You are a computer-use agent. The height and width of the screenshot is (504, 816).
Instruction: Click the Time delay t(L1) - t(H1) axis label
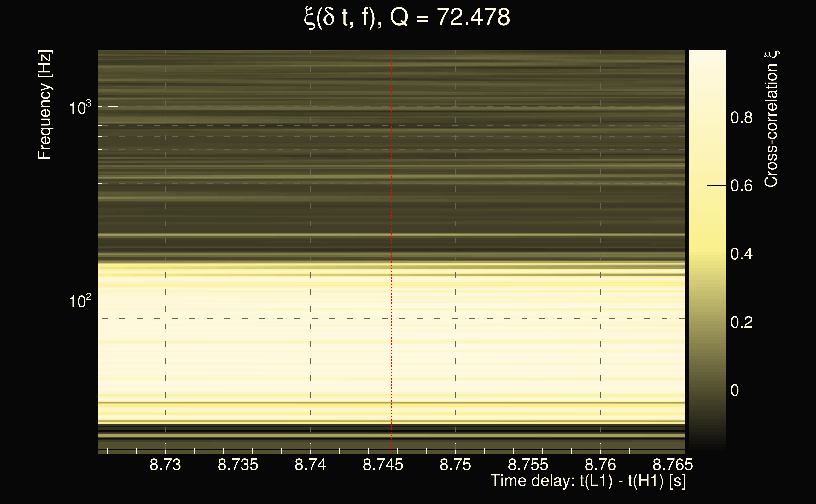[588, 481]
